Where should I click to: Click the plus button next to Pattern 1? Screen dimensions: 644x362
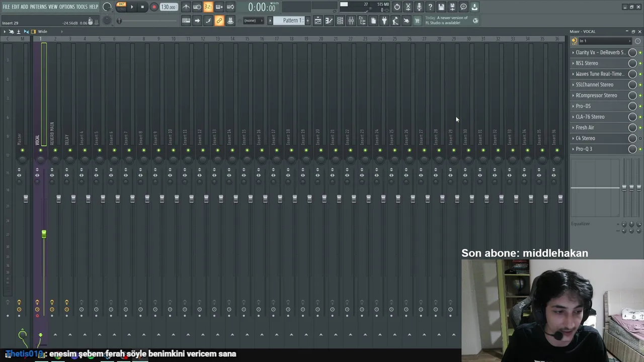[x=307, y=21]
